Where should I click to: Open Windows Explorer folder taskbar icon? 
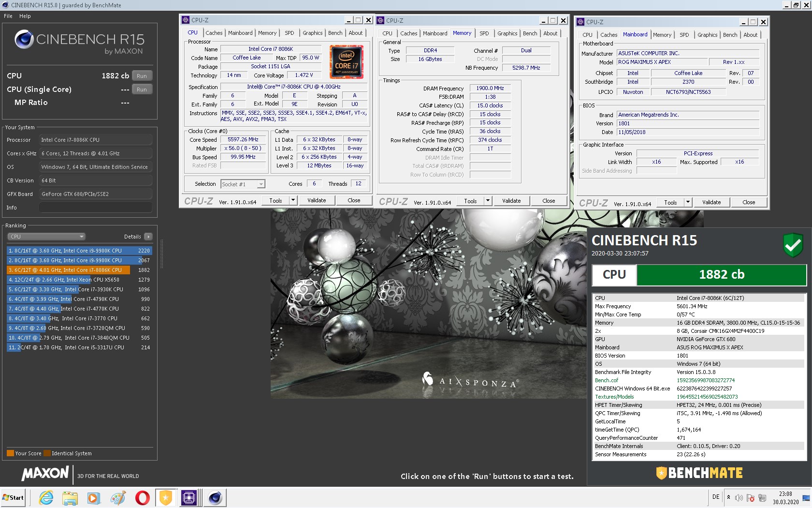click(x=70, y=497)
